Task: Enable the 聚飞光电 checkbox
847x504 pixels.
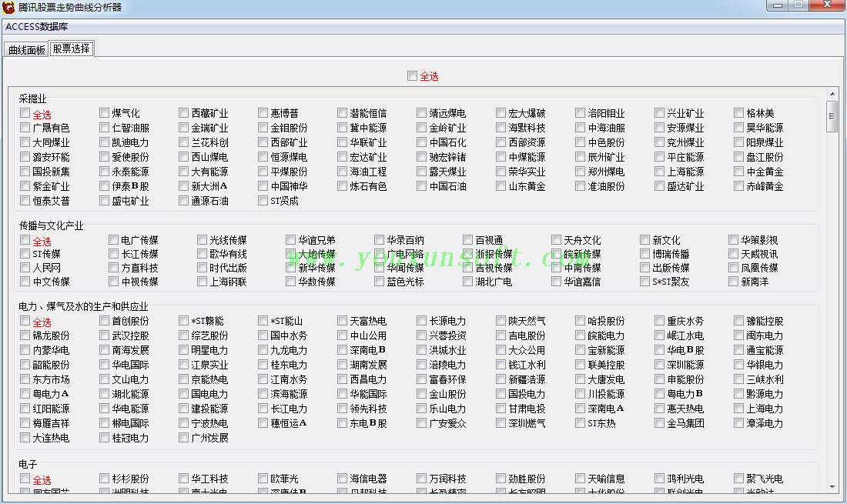Action: tap(739, 478)
